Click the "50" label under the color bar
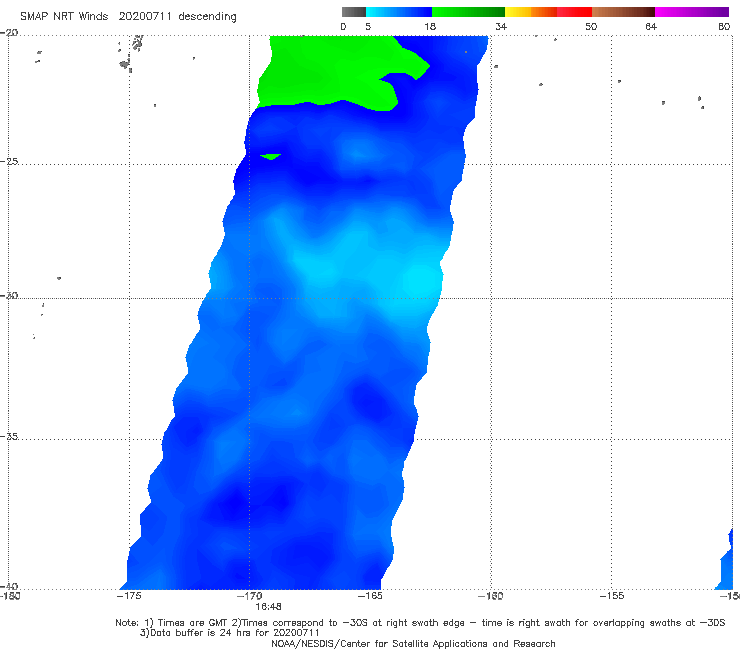 591,26
